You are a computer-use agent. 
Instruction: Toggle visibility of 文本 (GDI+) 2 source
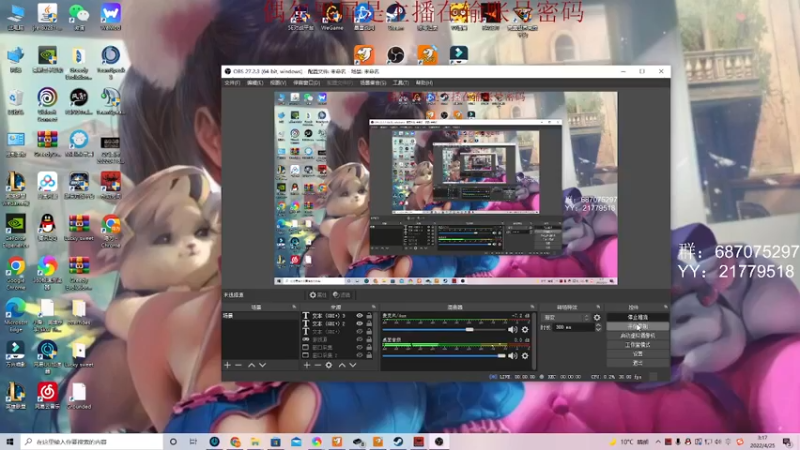[x=360, y=323]
